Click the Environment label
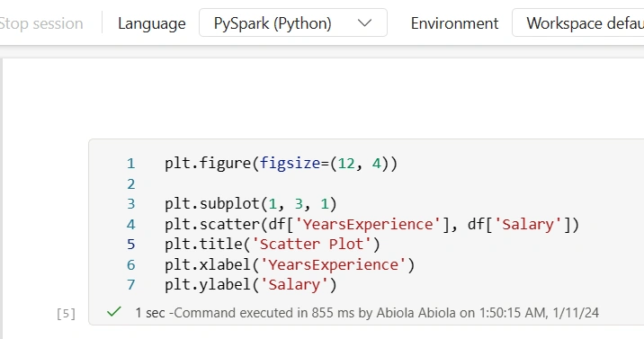The width and height of the screenshot is (644, 339). (x=454, y=23)
